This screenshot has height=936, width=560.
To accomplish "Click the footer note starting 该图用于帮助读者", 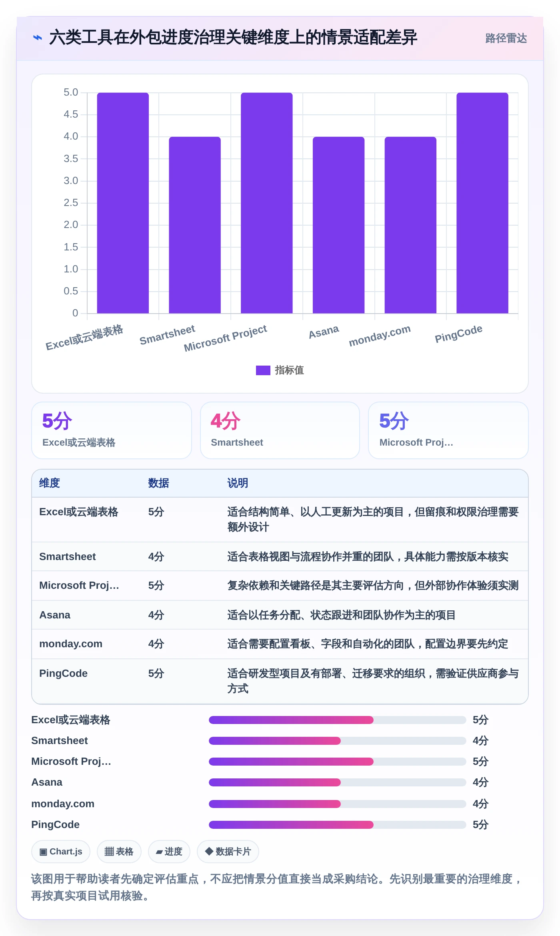I will (x=277, y=887).
